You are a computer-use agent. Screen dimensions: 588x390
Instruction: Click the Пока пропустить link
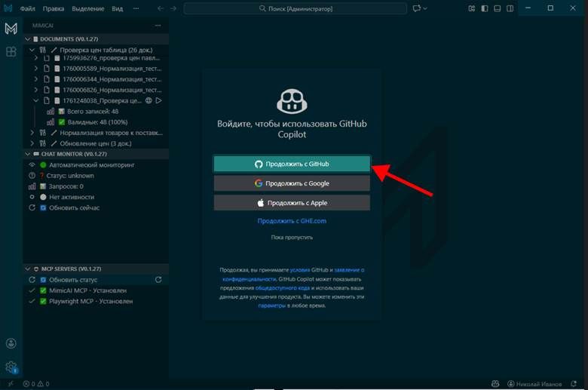click(x=292, y=237)
